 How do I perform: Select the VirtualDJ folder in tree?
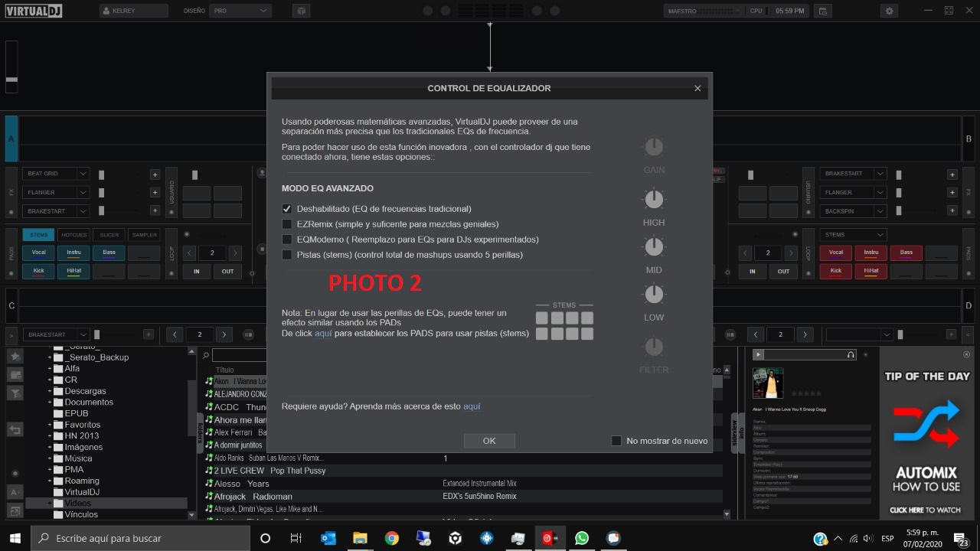[82, 492]
